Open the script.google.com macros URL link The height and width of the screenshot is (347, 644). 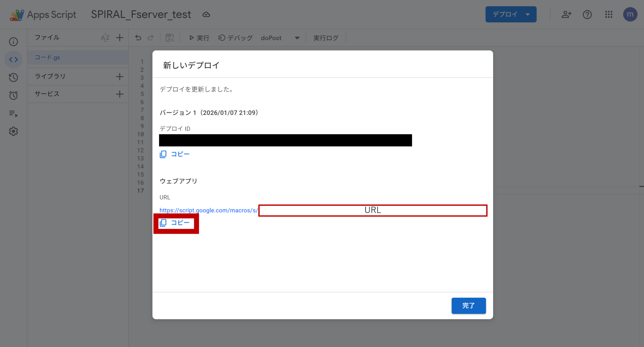[209, 210]
